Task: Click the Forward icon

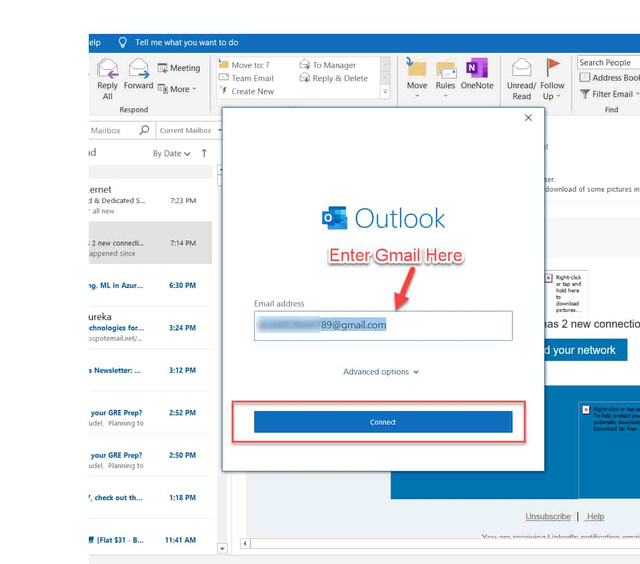Action: 138,74
